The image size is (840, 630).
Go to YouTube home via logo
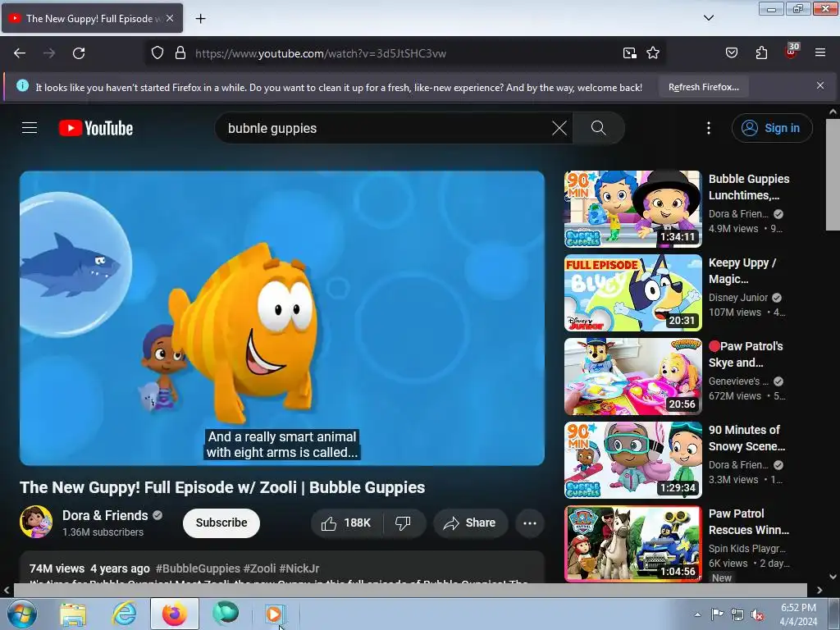(x=96, y=128)
